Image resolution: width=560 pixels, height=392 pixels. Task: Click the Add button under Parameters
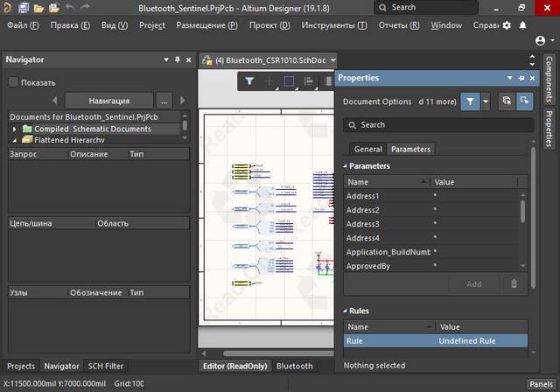(x=474, y=284)
